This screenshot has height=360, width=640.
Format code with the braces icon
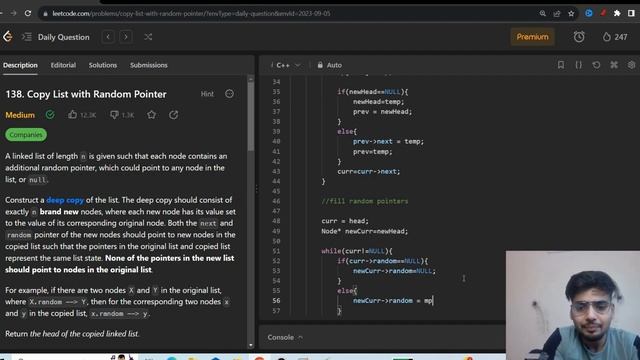(x=578, y=65)
